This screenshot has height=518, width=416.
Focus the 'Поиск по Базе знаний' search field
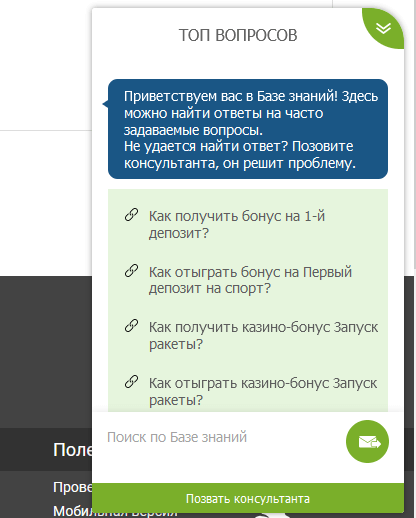220,437
